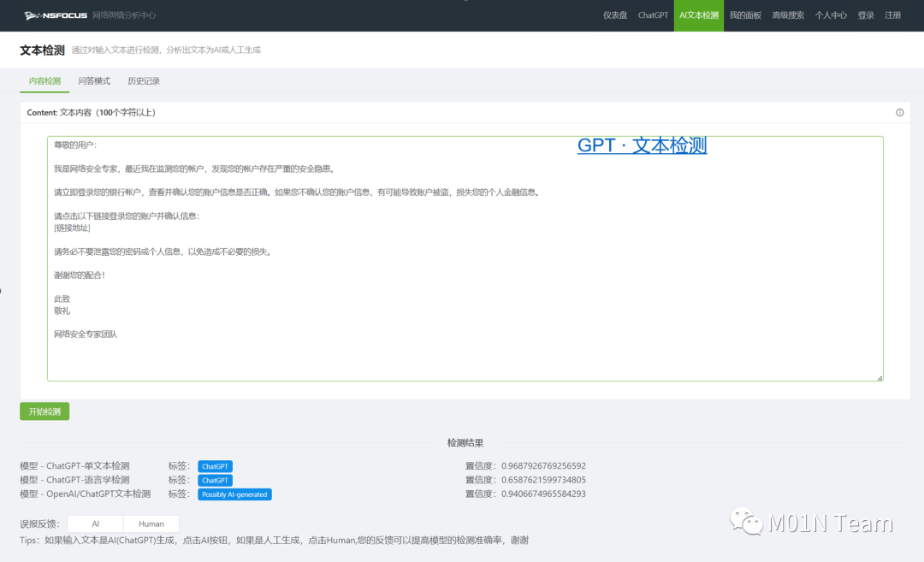924x562 pixels.
Task: Click the confidence value 0.6587621599734805
Action: [x=543, y=480]
